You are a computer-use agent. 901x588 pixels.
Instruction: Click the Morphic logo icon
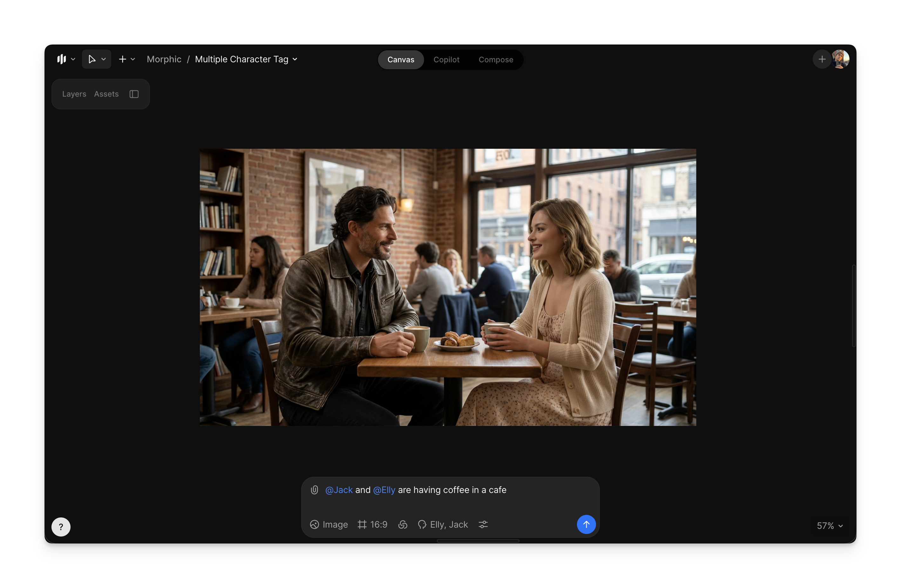click(61, 59)
